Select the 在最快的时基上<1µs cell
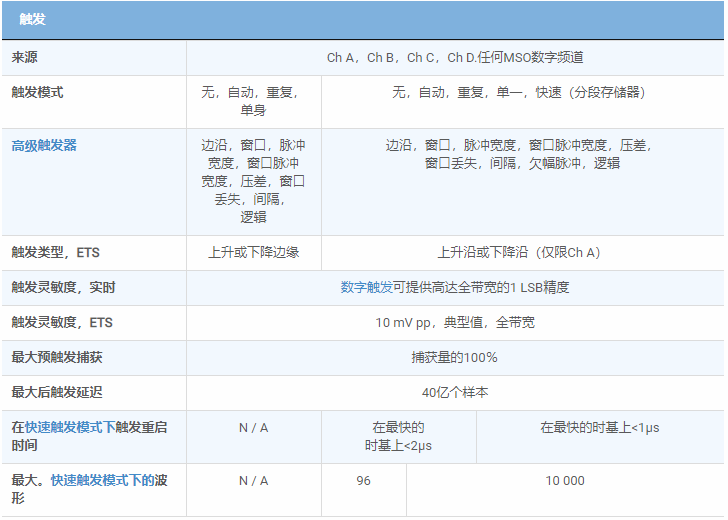Viewport: 728px width, 520px height. [x=600, y=427]
